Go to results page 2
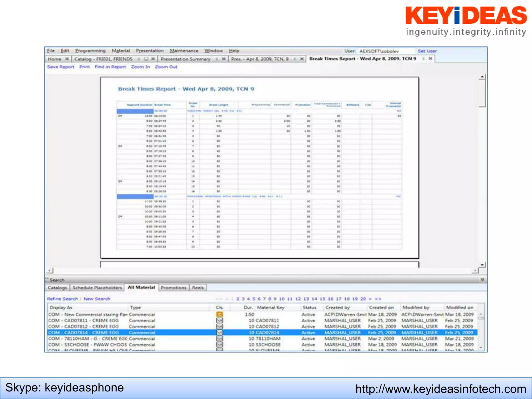The height and width of the screenshot is (399, 532). pos(238,299)
